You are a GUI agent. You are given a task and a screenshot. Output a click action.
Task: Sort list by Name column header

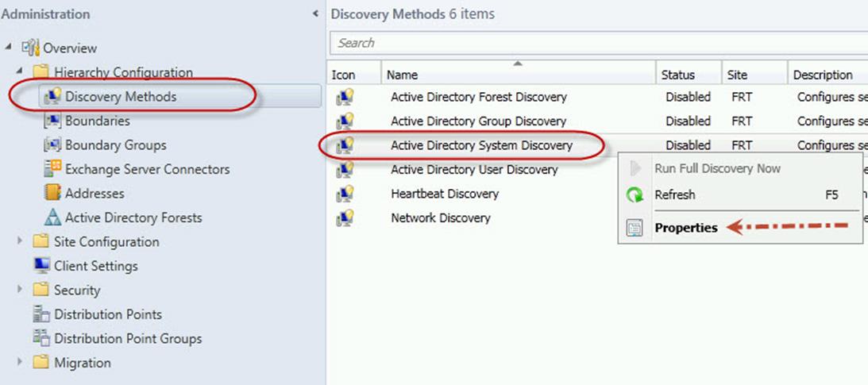pyautogui.click(x=518, y=74)
